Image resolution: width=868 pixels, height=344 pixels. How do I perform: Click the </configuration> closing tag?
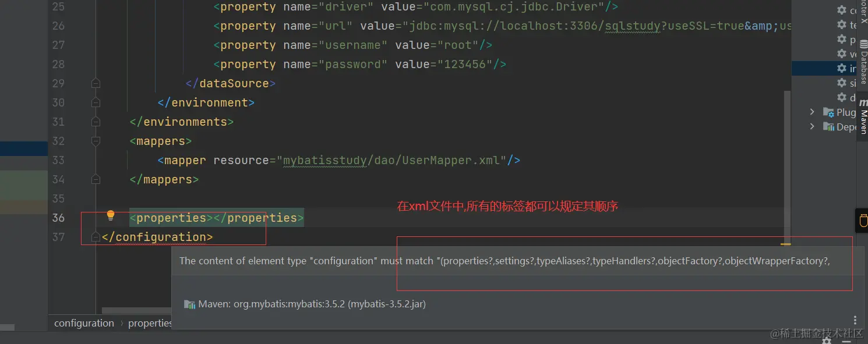click(x=157, y=237)
